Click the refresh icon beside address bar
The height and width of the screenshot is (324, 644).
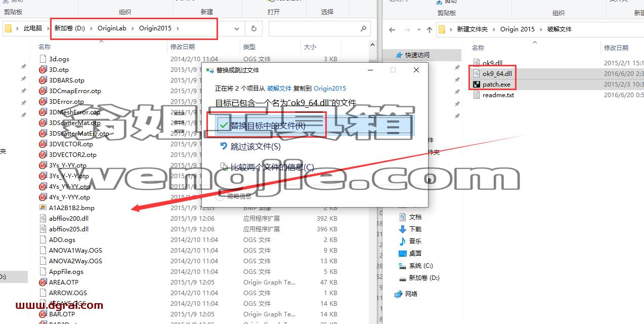coord(253,29)
